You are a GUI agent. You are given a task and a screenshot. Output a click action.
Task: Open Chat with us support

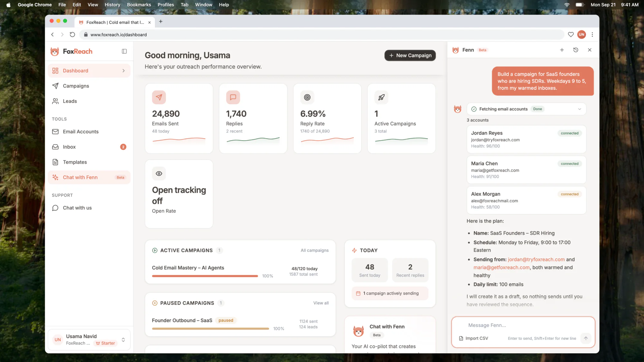tap(89, 208)
